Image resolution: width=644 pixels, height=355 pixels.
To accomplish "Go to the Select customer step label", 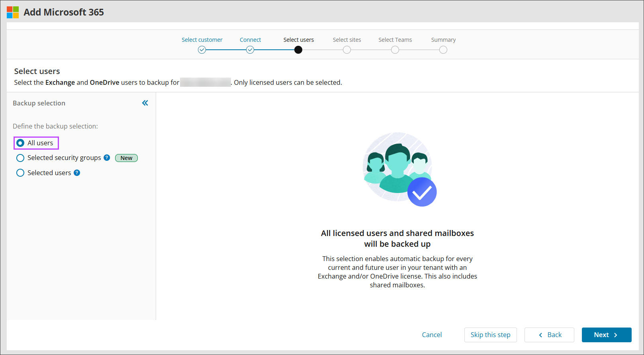I will pyautogui.click(x=202, y=40).
